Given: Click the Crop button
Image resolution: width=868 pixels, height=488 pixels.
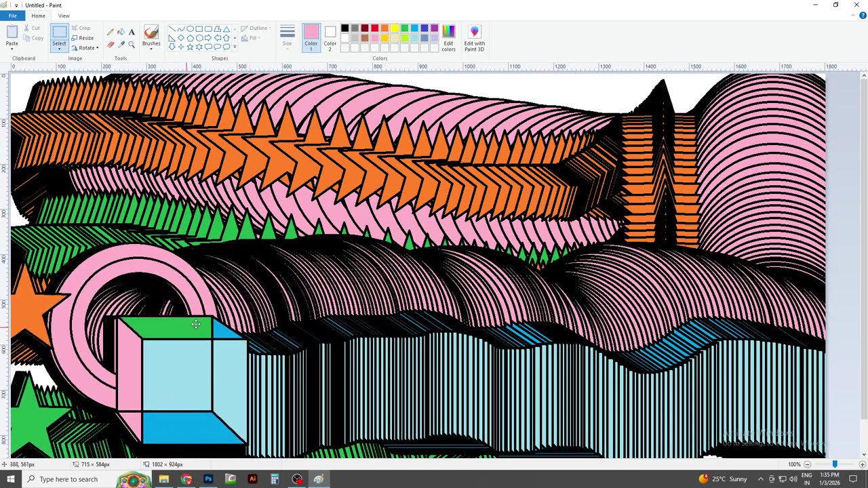Looking at the screenshot, I should [81, 28].
